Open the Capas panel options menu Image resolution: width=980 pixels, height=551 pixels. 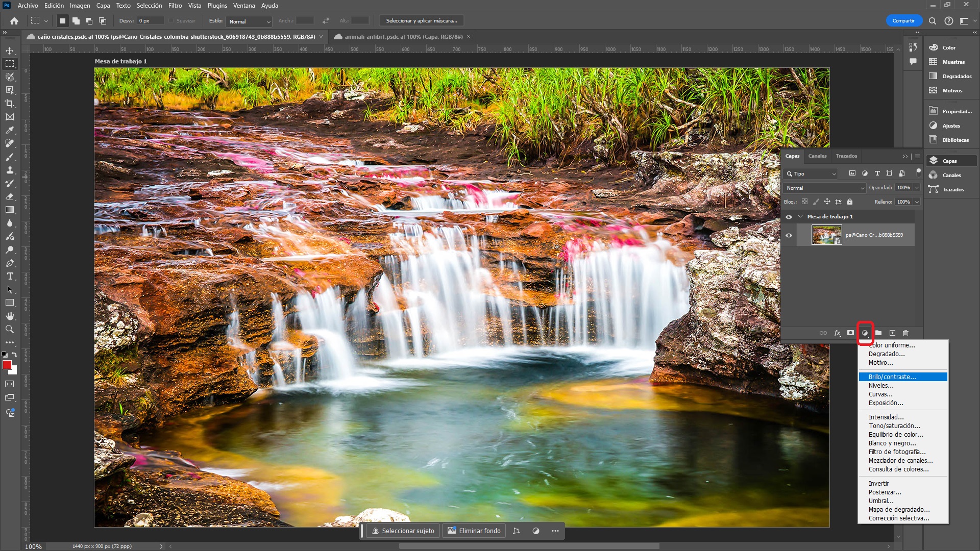(x=918, y=156)
